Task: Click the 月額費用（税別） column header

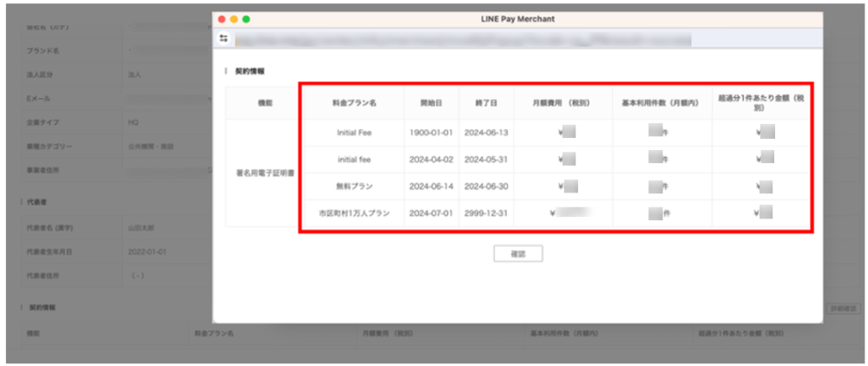Action: [x=562, y=102]
